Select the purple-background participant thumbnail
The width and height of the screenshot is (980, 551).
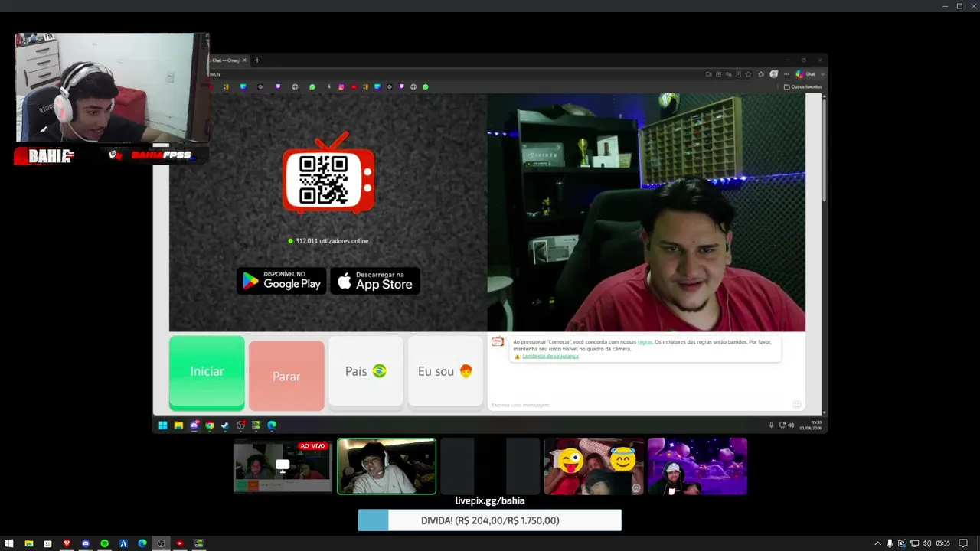coord(697,466)
